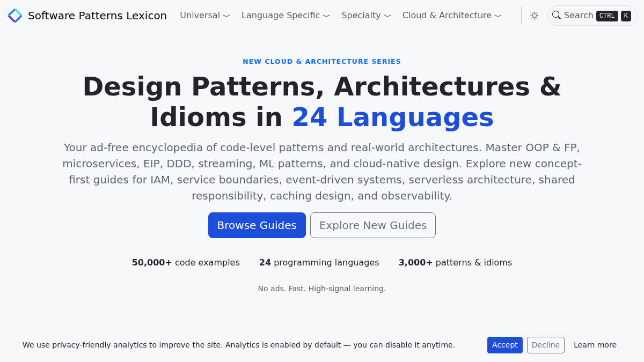644x362 pixels.
Task: Open the Cloud & Architecture menu
Action: click(x=452, y=16)
